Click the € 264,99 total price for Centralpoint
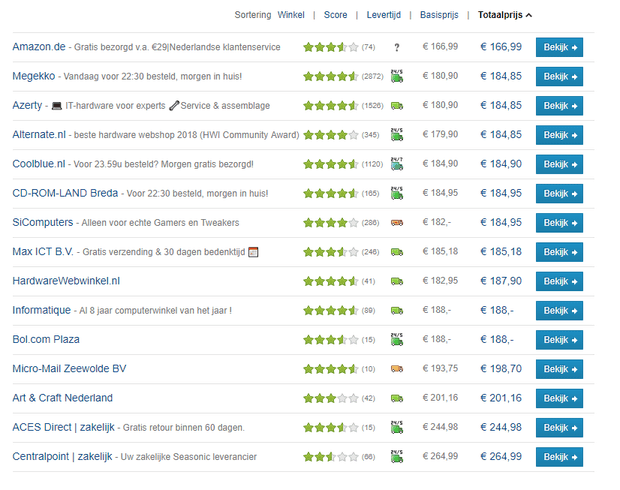 pyautogui.click(x=501, y=456)
